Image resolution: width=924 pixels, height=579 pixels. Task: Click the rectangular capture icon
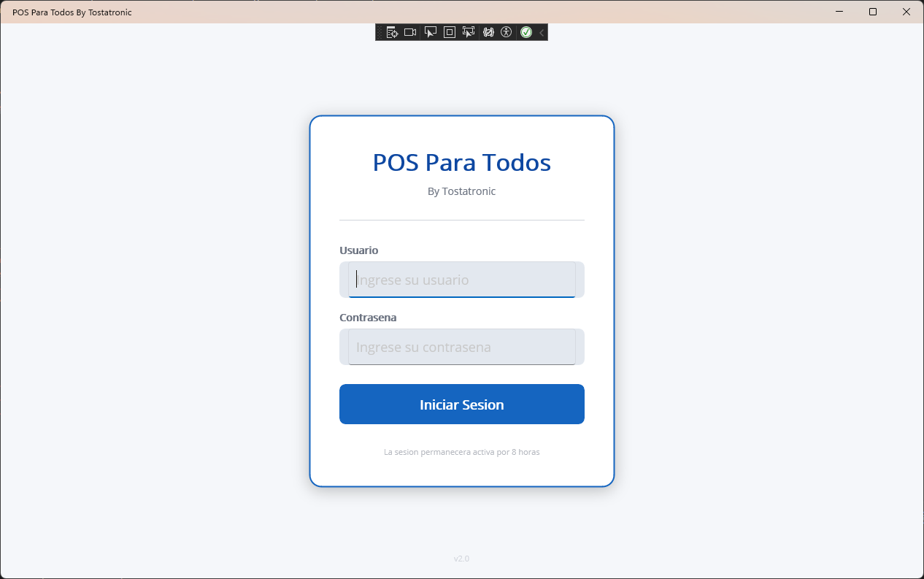pos(449,32)
